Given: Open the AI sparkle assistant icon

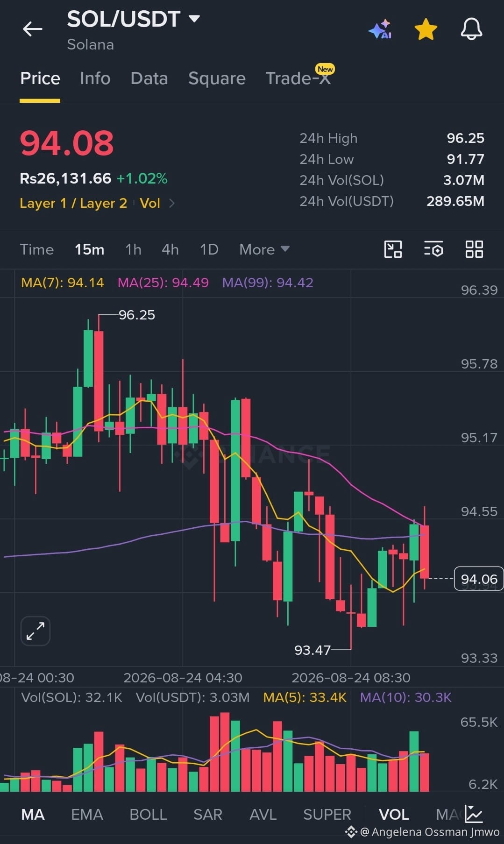Looking at the screenshot, I should (x=380, y=29).
